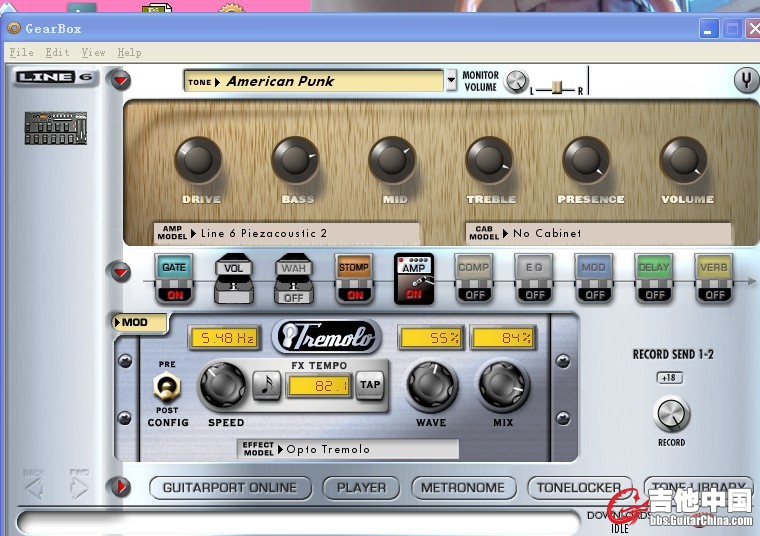Collapse the top panel red arrow
760x536 pixels.
pyautogui.click(x=121, y=80)
